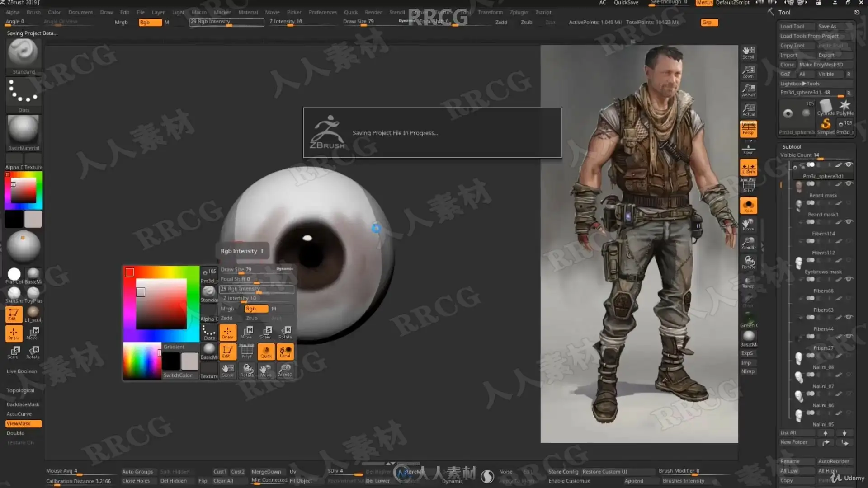This screenshot has height=488, width=868.
Task: Toggle the Persp perspective view button
Action: pos(748,129)
